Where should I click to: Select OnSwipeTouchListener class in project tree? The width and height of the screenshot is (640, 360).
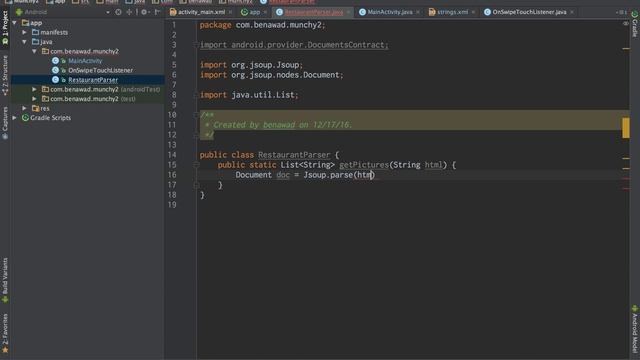click(100, 70)
